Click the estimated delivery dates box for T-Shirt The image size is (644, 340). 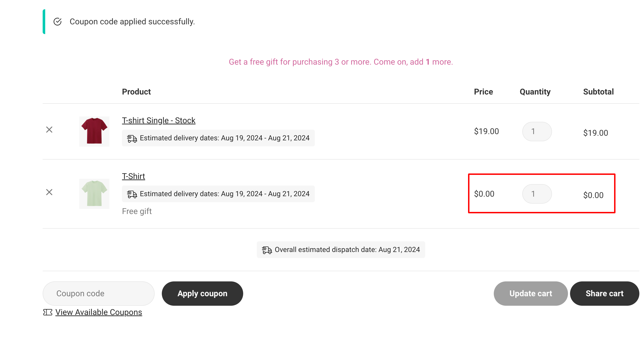pos(218,194)
